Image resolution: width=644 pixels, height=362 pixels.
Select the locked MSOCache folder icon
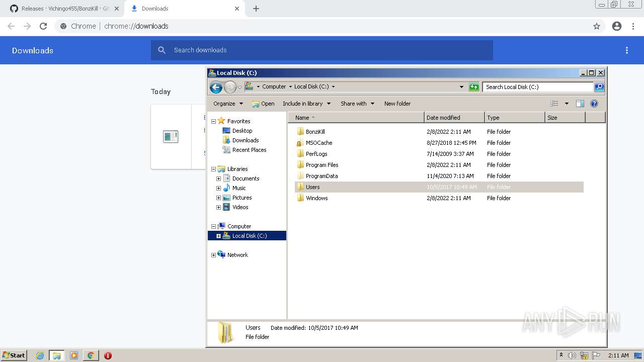click(300, 143)
